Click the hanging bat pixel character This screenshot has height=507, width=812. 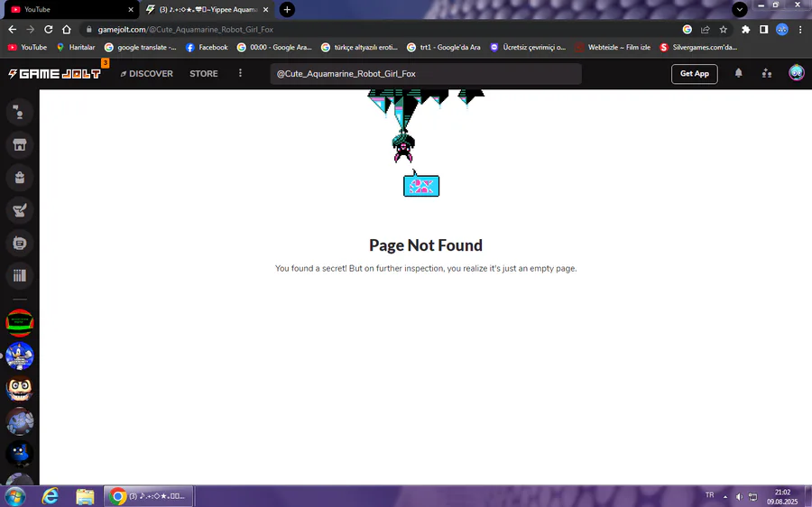pos(402,147)
